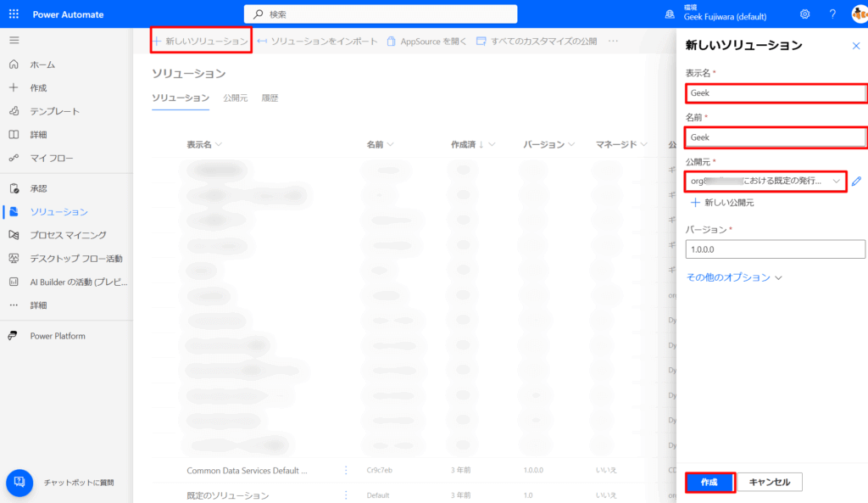868x503 pixels.
Task: Collapse the left navigation hamburger menu
Action: (x=14, y=40)
